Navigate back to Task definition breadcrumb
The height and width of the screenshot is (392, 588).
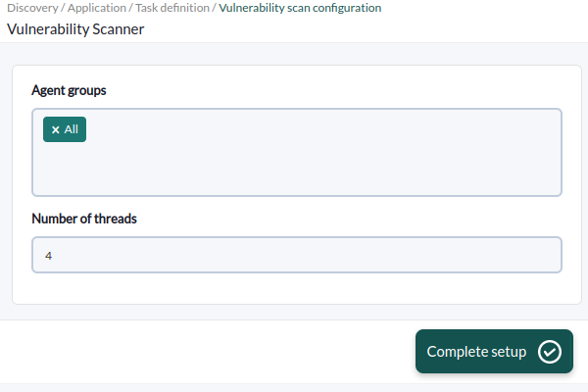click(172, 8)
